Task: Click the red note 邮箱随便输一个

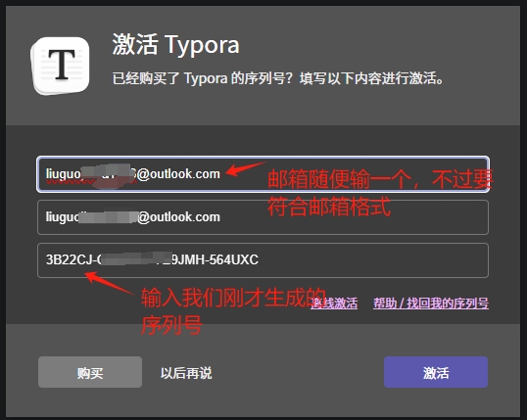Action: [380, 193]
